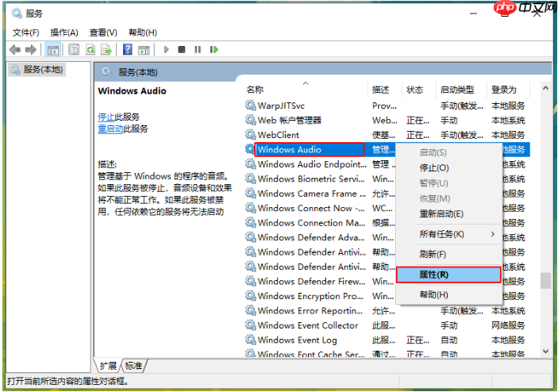The width and height of the screenshot is (558, 392).
Task: Select the Web 帐户管理器 service row
Action: click(387, 120)
